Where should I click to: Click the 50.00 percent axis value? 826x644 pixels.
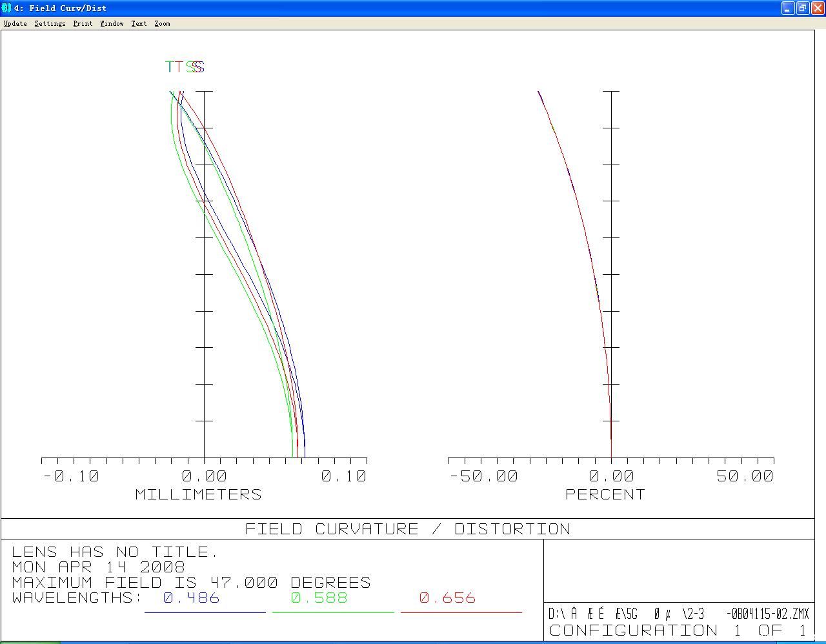[x=745, y=476]
